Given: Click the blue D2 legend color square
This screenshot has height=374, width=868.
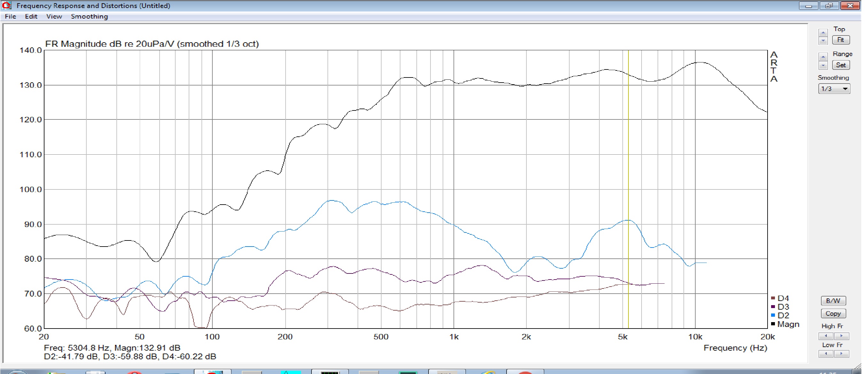Looking at the screenshot, I should (773, 315).
